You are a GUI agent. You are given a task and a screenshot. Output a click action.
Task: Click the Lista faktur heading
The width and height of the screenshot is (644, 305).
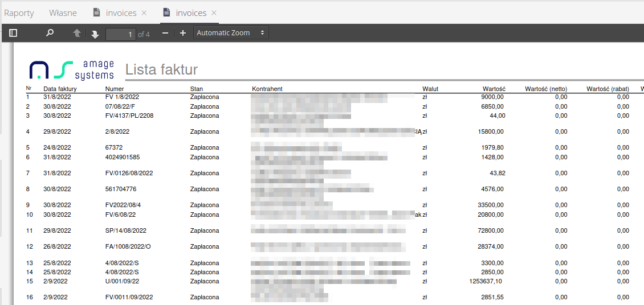tap(161, 70)
